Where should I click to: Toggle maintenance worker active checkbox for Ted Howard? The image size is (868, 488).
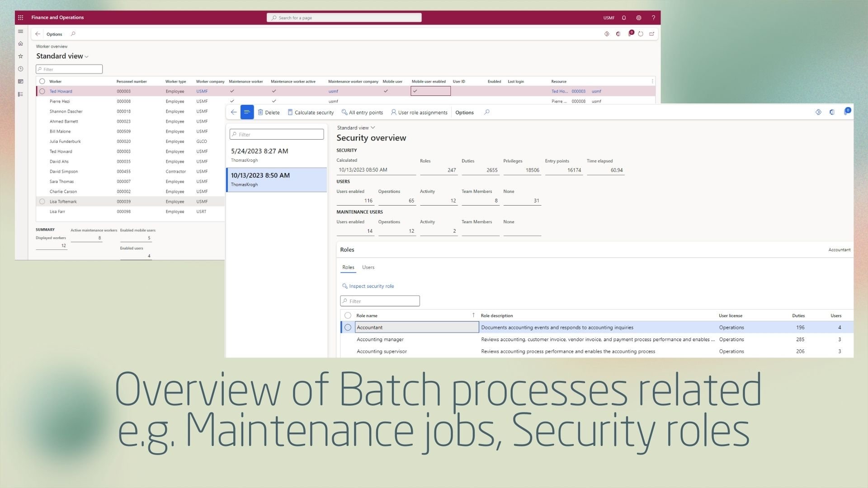pyautogui.click(x=274, y=90)
